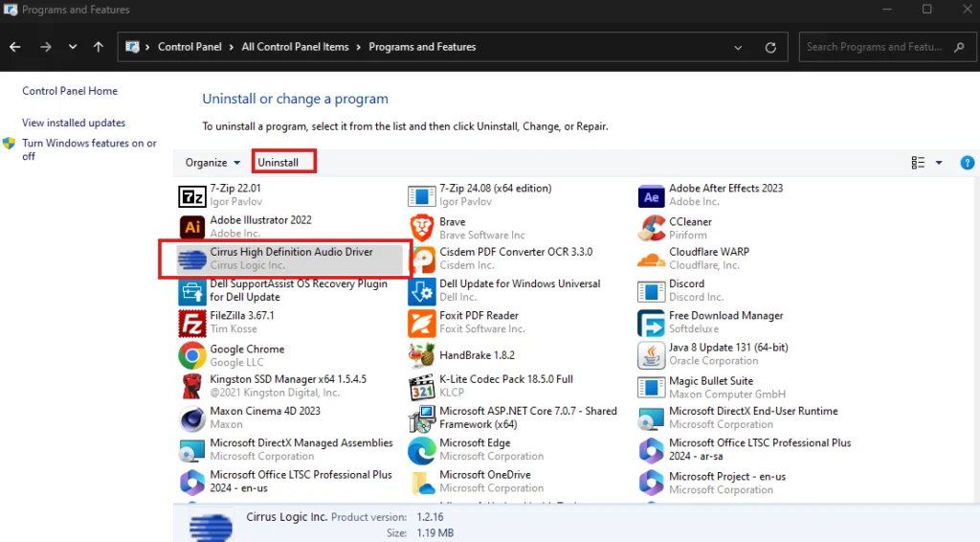Select the Dell SupportAssist OS Recovery Plugin icon

(191, 291)
